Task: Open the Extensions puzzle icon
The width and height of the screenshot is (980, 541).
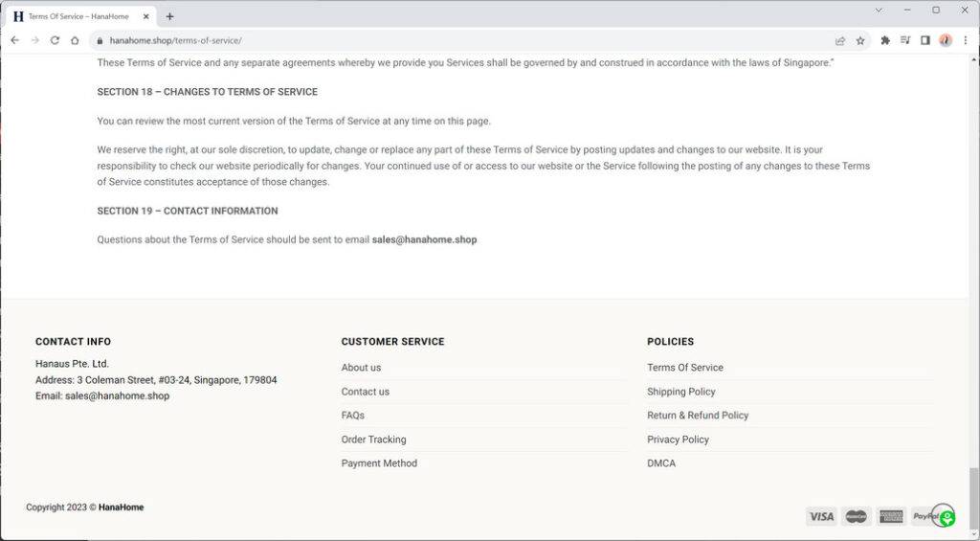Action: [885, 40]
